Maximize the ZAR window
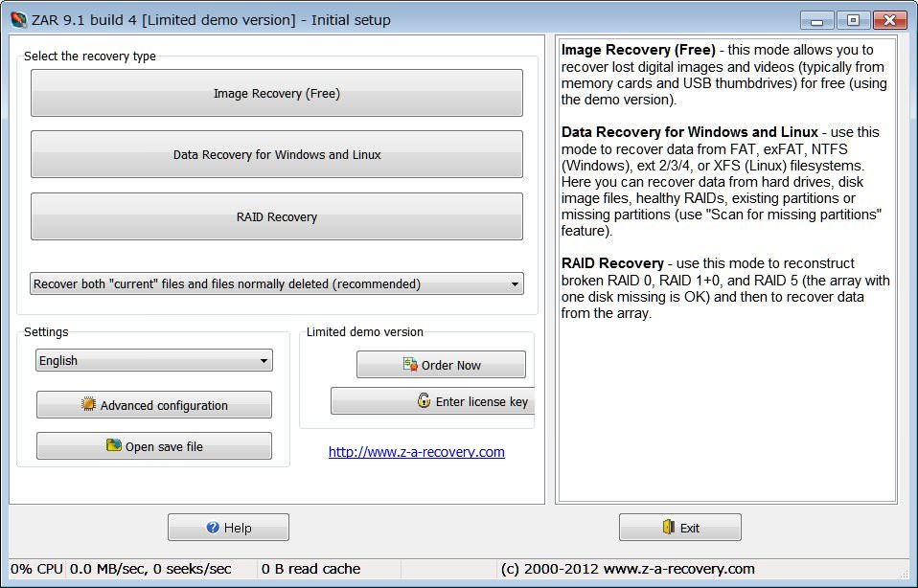Screen dimensions: 918x588 click(853, 20)
